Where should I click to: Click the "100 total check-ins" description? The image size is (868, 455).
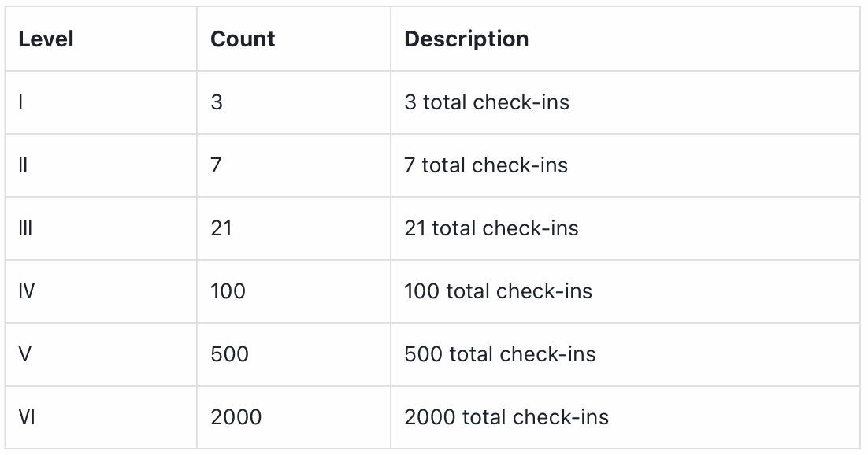498,291
